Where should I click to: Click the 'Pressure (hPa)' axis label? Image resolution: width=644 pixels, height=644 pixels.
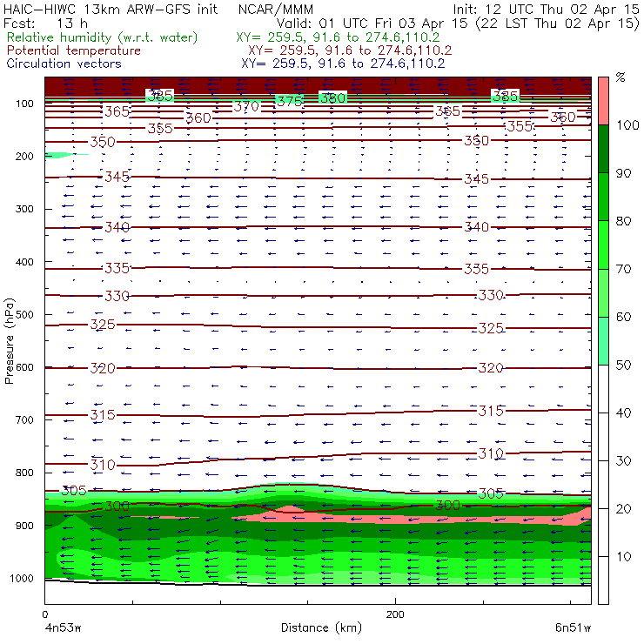pyautogui.click(x=9, y=341)
